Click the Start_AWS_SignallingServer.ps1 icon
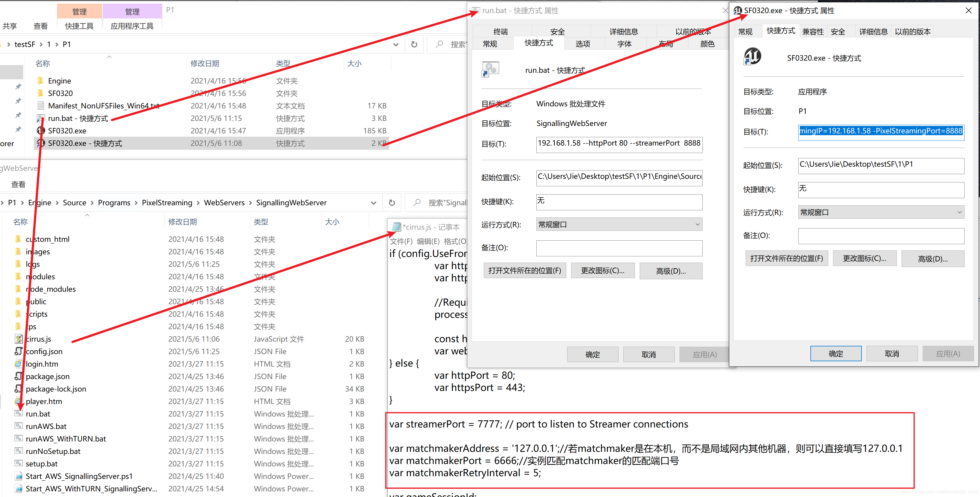The image size is (980, 497). (18, 476)
